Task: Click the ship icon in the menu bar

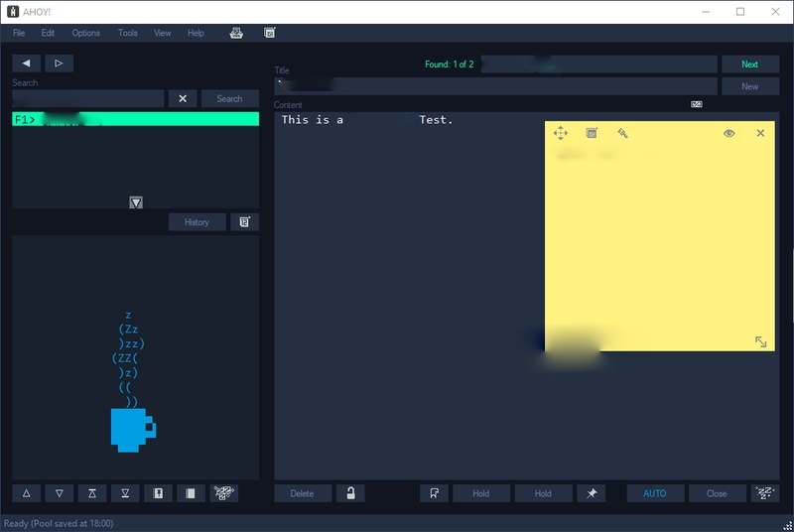Action: (x=236, y=33)
